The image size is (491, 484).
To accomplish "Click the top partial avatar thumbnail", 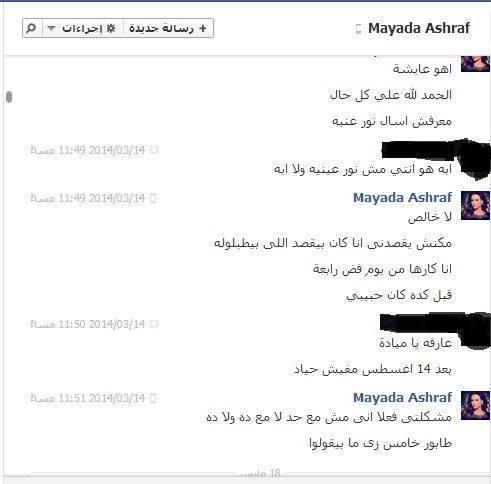I will [475, 64].
